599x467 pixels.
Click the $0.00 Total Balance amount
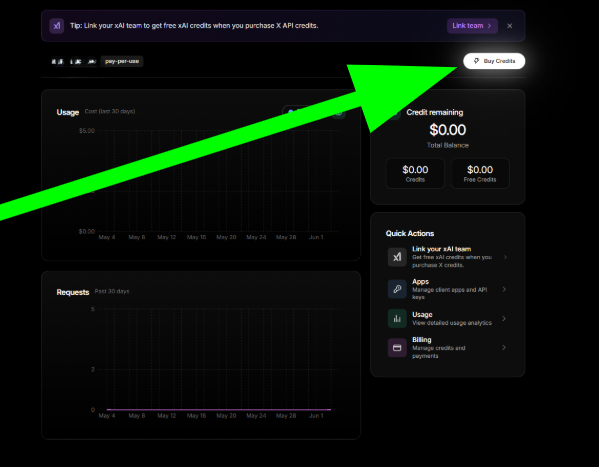point(448,130)
